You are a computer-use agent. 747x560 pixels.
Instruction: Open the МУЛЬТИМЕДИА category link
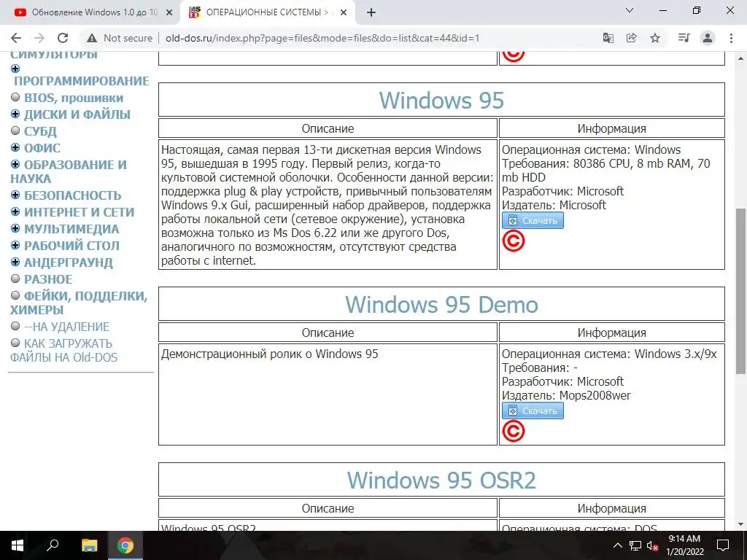(72, 229)
